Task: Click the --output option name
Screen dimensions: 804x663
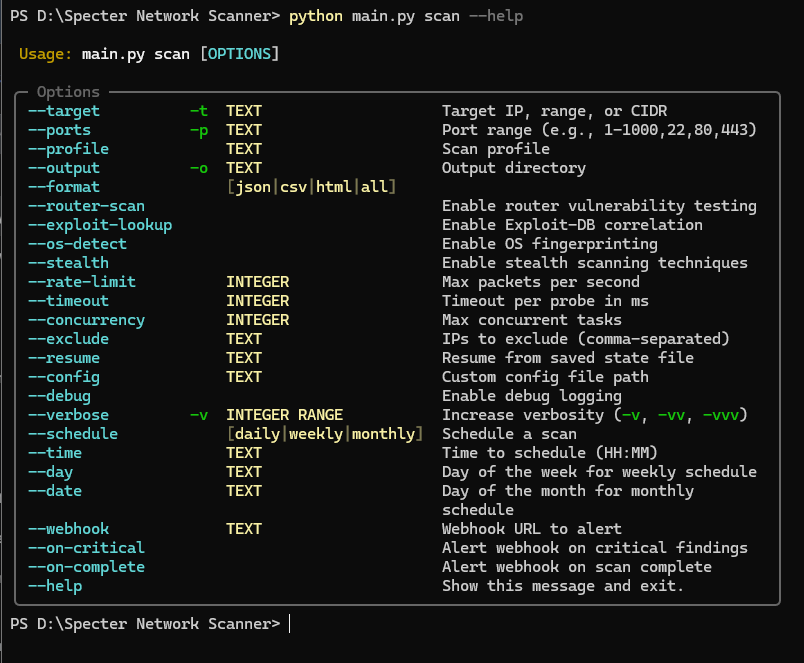Action: (x=64, y=168)
